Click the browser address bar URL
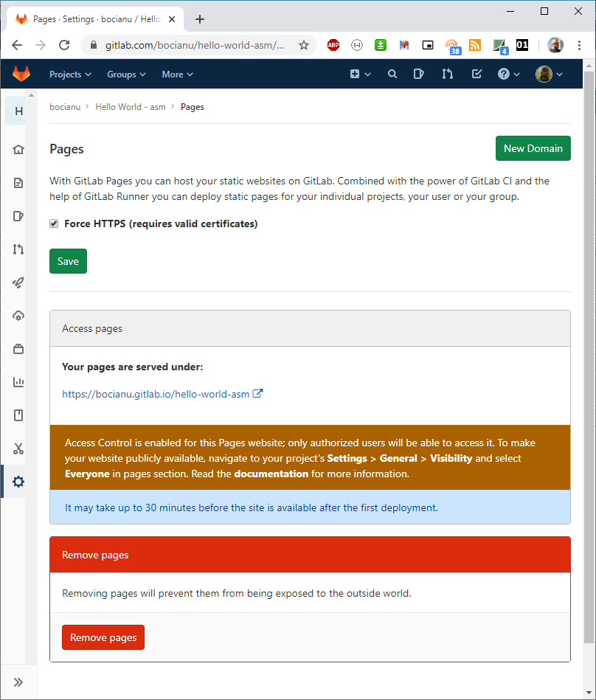596x700 pixels. click(x=194, y=45)
